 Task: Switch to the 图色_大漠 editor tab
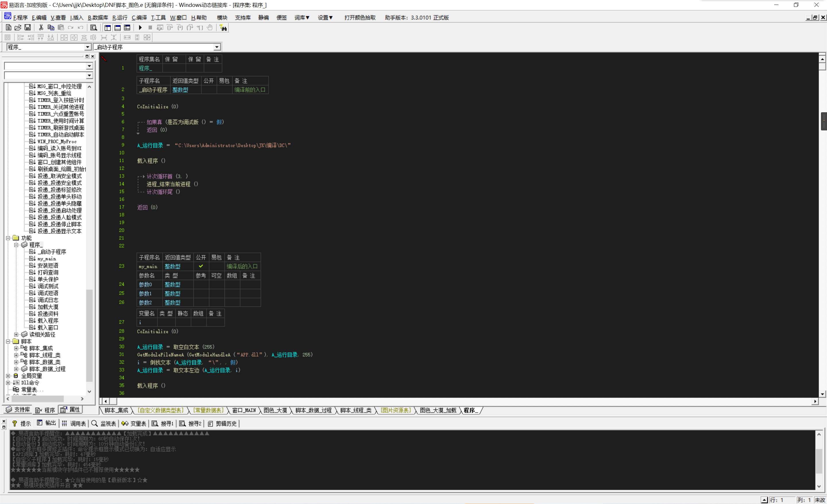pyautogui.click(x=275, y=410)
